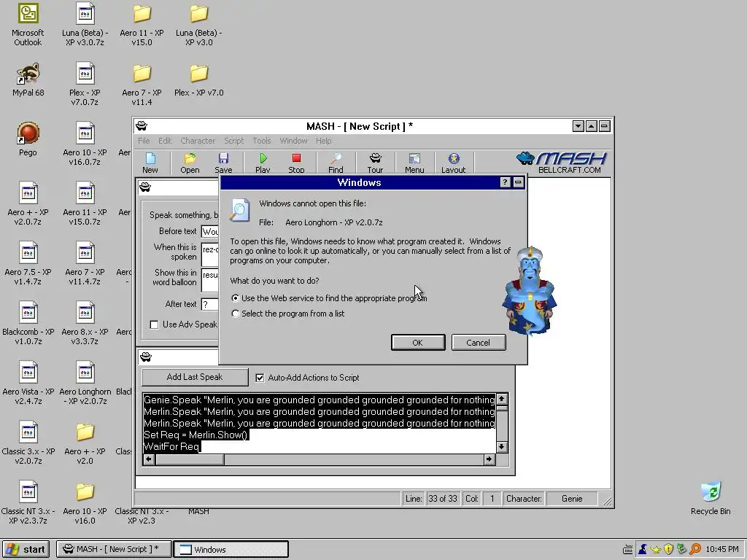747x560 pixels.
Task: Select the Aero Vista - XP v2.4.7z file
Action: (x=28, y=384)
